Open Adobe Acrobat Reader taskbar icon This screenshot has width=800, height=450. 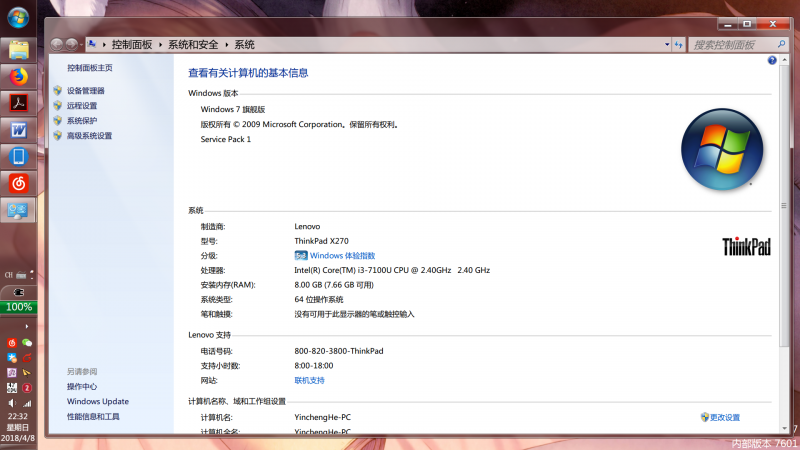[18, 104]
